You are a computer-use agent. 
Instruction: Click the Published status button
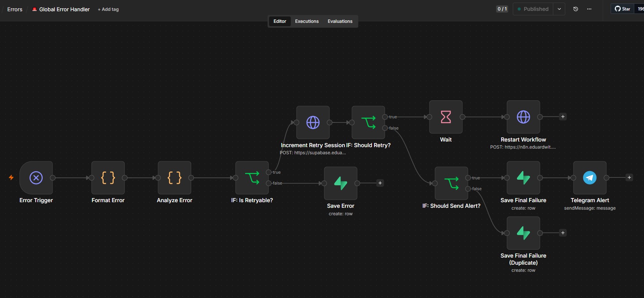pos(533,9)
